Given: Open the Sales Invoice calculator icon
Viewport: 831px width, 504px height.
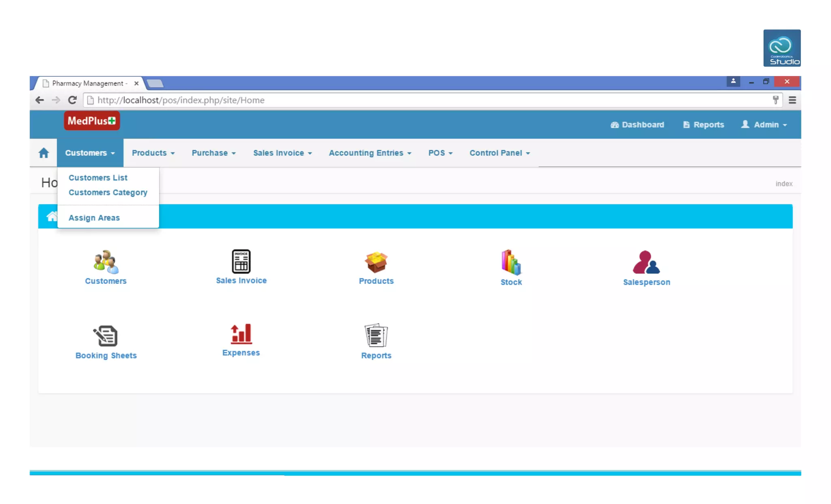Looking at the screenshot, I should [x=241, y=261].
